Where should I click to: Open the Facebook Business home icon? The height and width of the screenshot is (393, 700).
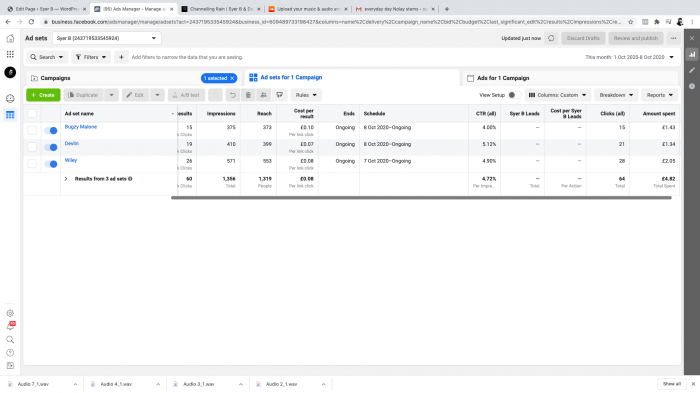[x=10, y=38]
